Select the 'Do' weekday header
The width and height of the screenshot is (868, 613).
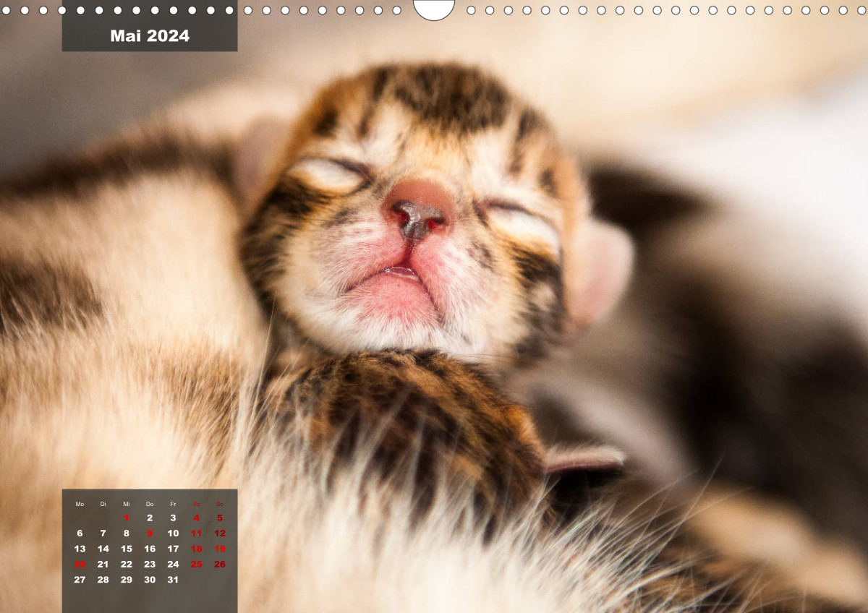[x=150, y=504]
